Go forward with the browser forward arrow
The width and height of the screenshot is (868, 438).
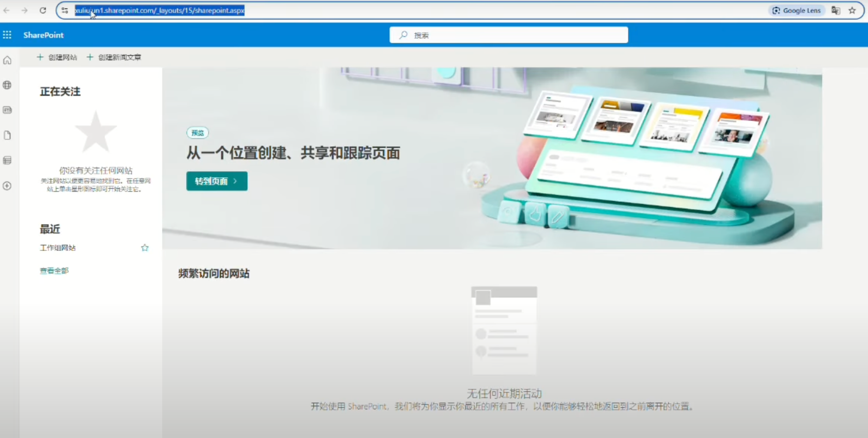[x=24, y=10]
